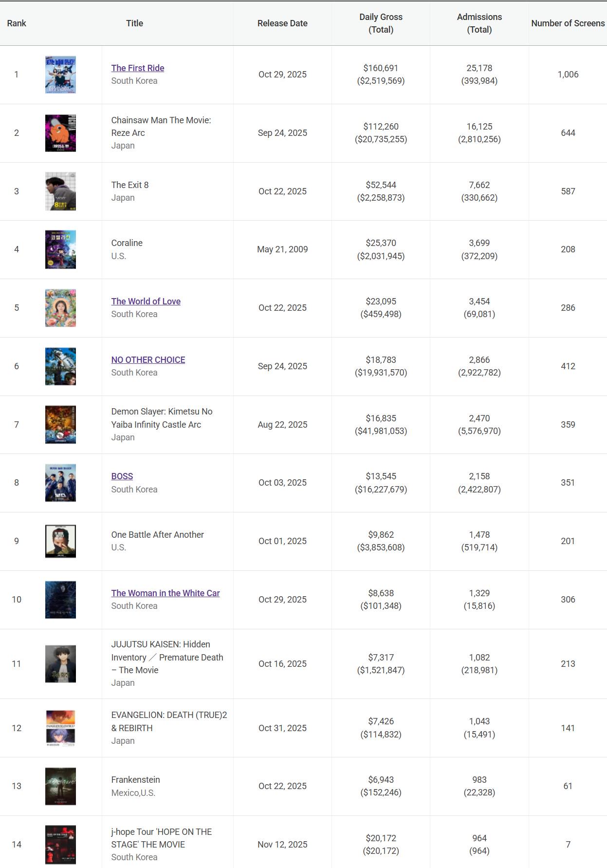Click the EVANGELION poster thumbnail

[60, 728]
